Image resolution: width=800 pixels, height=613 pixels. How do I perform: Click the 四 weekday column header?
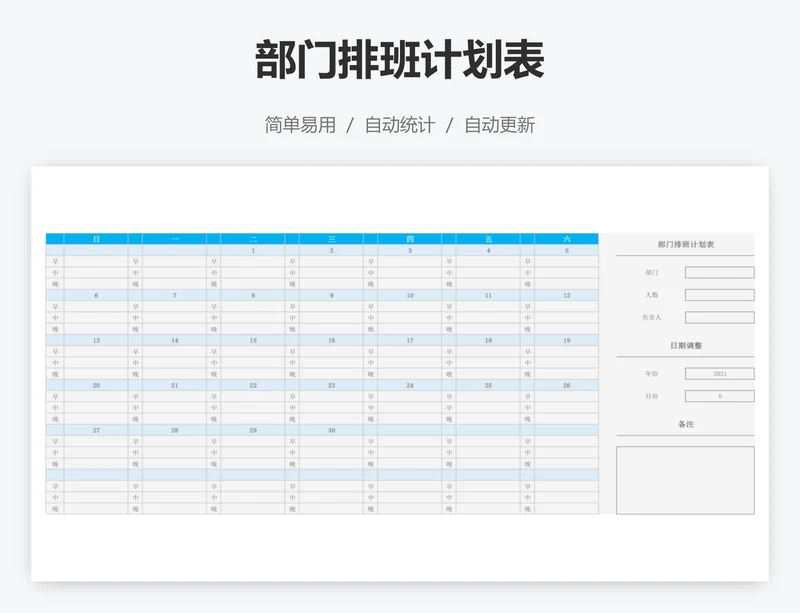point(410,239)
